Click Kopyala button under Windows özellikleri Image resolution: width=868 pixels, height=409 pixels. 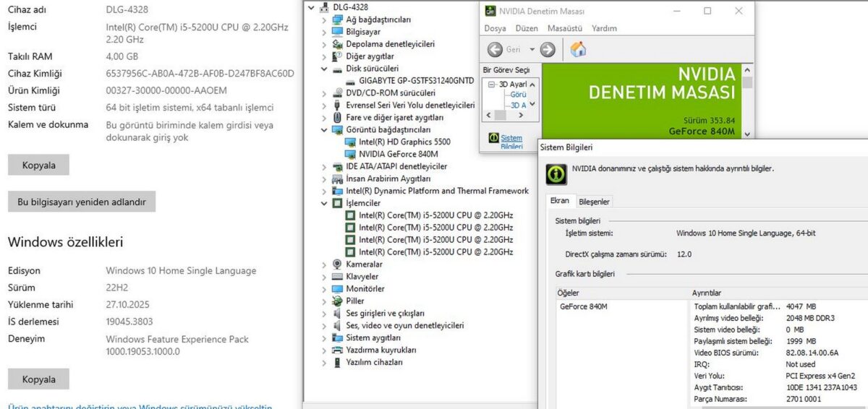pyautogui.click(x=38, y=379)
